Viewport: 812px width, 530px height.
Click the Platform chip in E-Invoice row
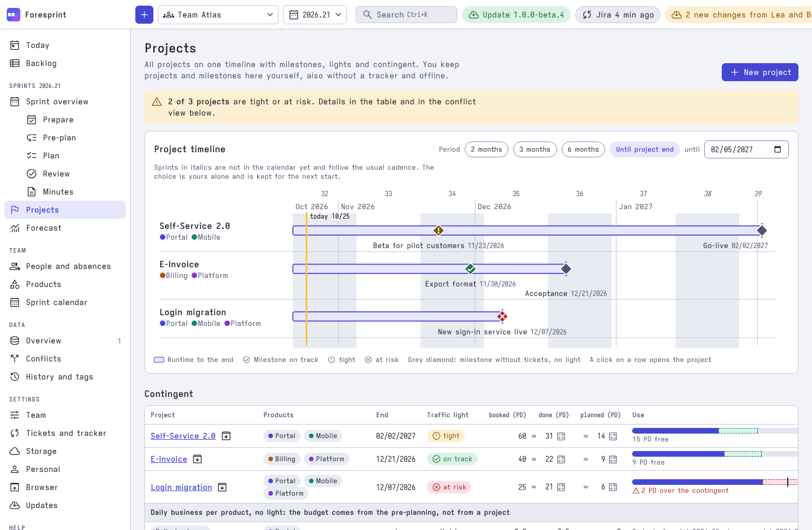point(327,459)
